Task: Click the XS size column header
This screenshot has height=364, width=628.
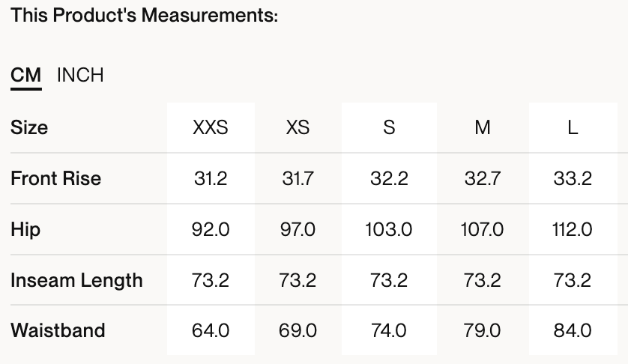Action: [x=298, y=127]
